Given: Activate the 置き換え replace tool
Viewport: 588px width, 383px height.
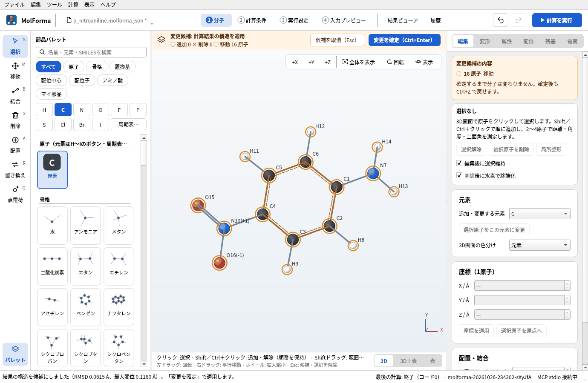Looking at the screenshot, I should pos(15,169).
